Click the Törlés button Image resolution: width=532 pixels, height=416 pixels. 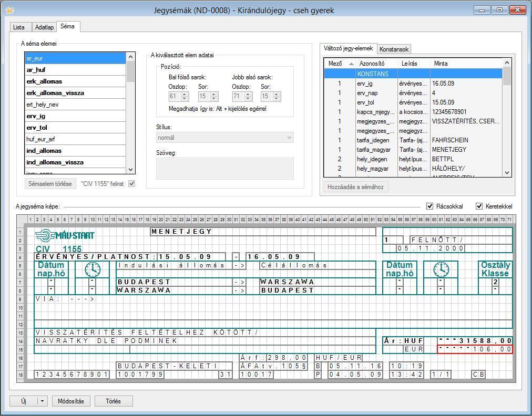pos(114,401)
